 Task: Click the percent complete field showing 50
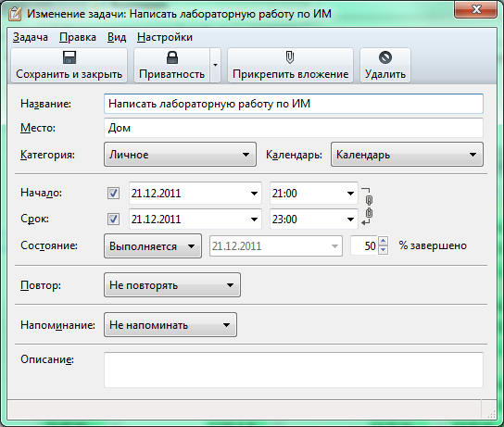click(364, 245)
